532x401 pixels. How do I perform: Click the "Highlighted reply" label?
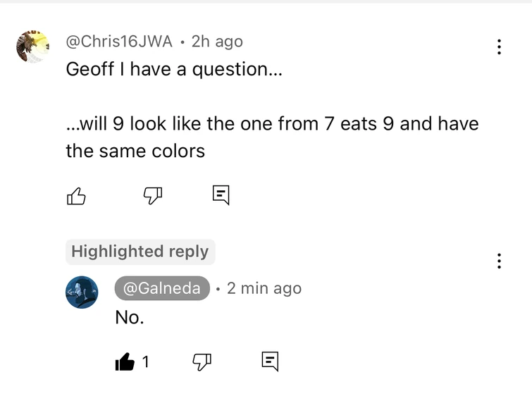click(140, 252)
